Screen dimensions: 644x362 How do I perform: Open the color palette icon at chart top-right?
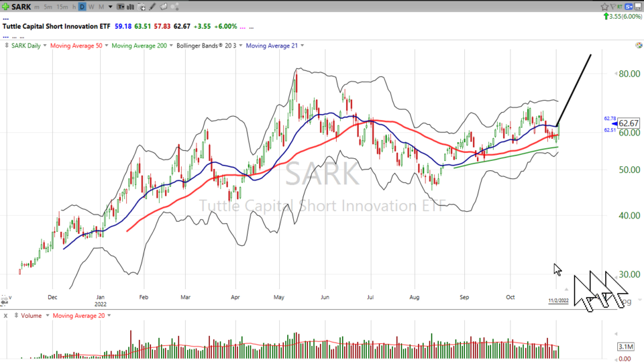tap(639, 46)
